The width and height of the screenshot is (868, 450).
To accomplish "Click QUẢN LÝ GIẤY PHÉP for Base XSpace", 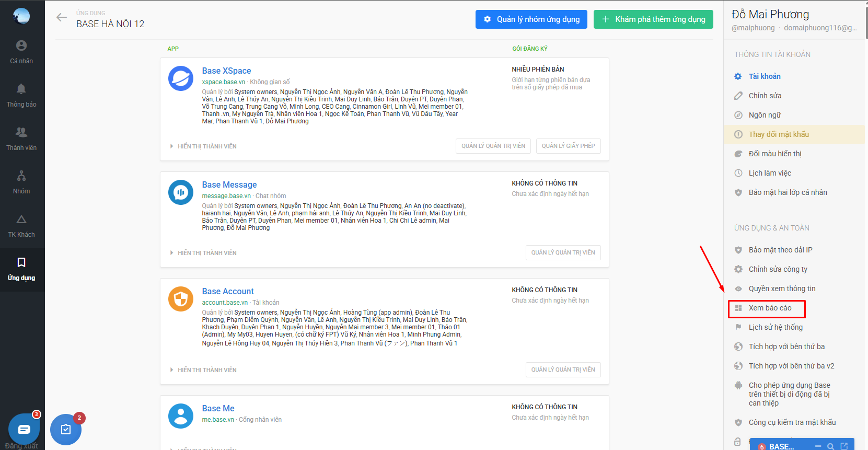I will pos(569,146).
